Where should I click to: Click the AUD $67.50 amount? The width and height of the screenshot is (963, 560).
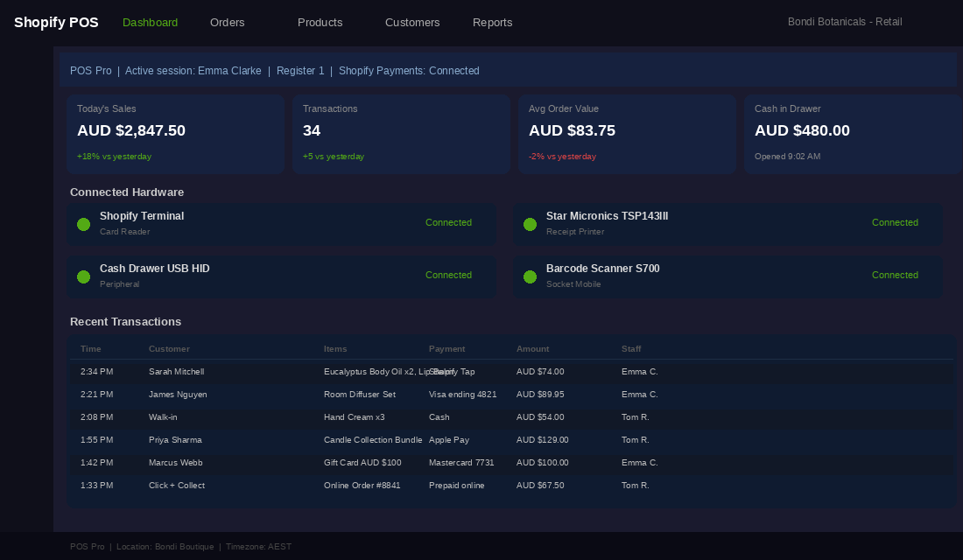click(540, 485)
